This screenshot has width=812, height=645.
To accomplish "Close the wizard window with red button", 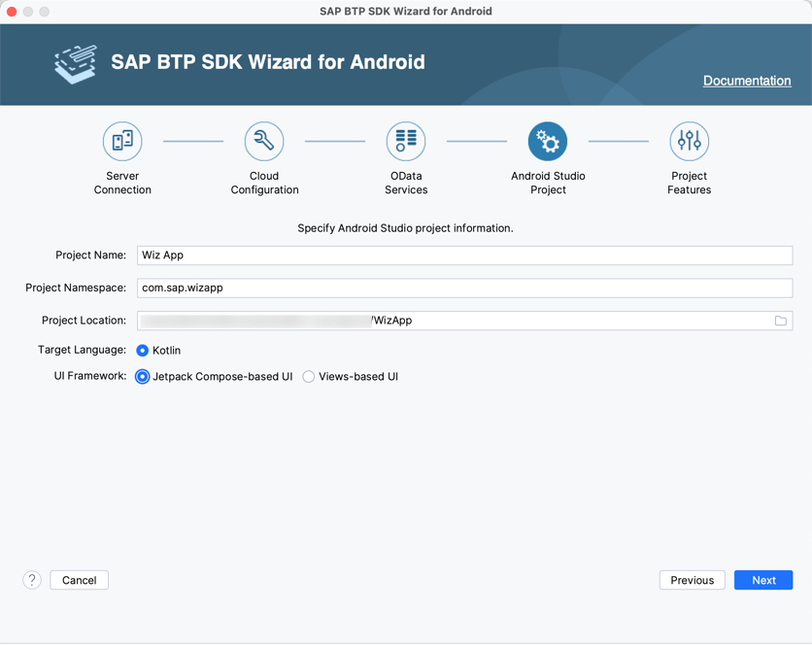I will point(12,12).
